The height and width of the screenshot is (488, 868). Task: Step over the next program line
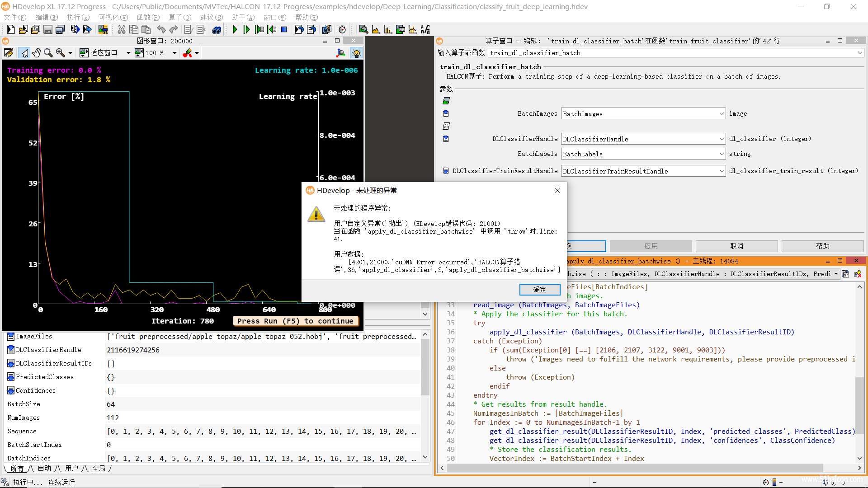point(247,29)
